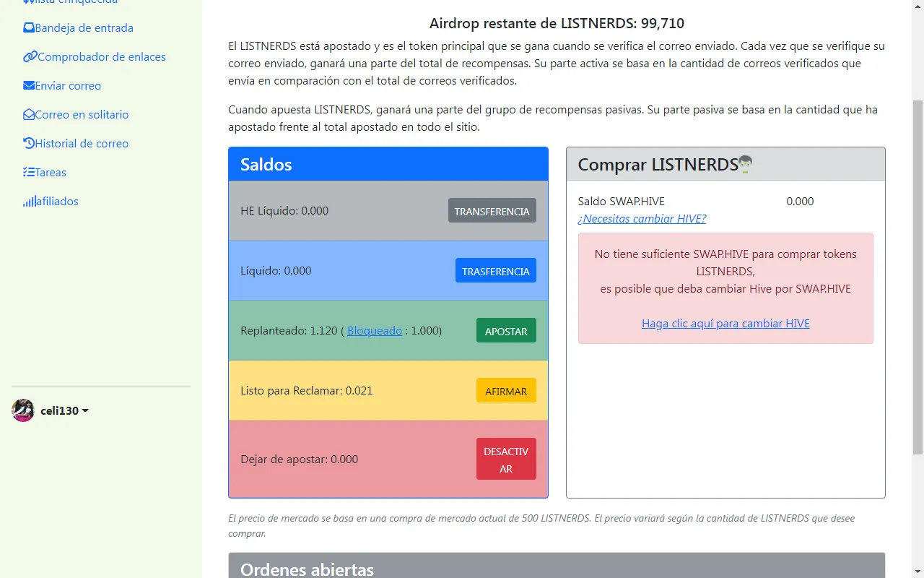Open Bandeja de entrada inbox icon
Image resolution: width=924 pixels, height=578 pixels.
point(29,28)
